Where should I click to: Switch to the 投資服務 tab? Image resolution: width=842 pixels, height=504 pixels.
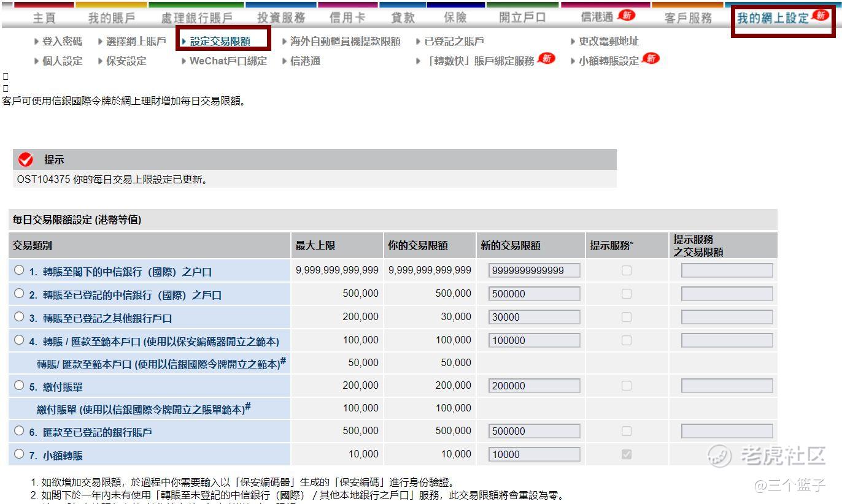tap(281, 18)
